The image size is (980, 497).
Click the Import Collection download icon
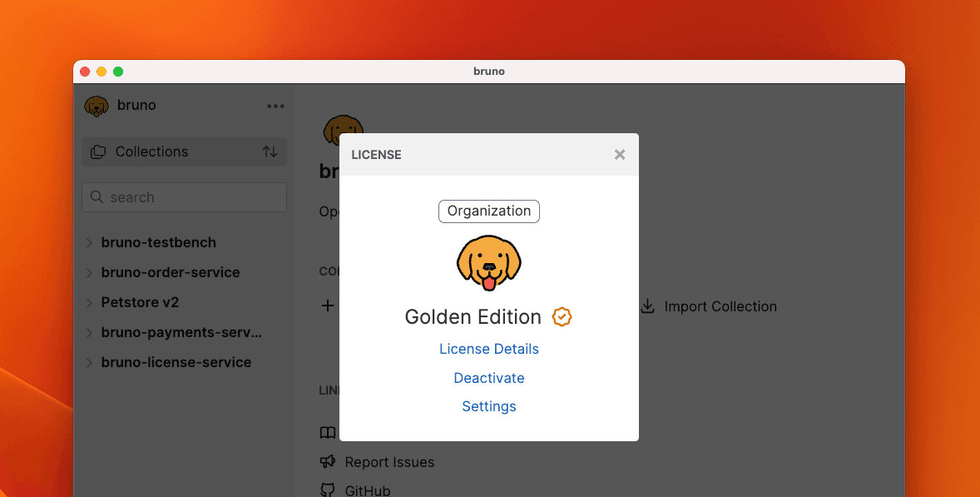648,306
